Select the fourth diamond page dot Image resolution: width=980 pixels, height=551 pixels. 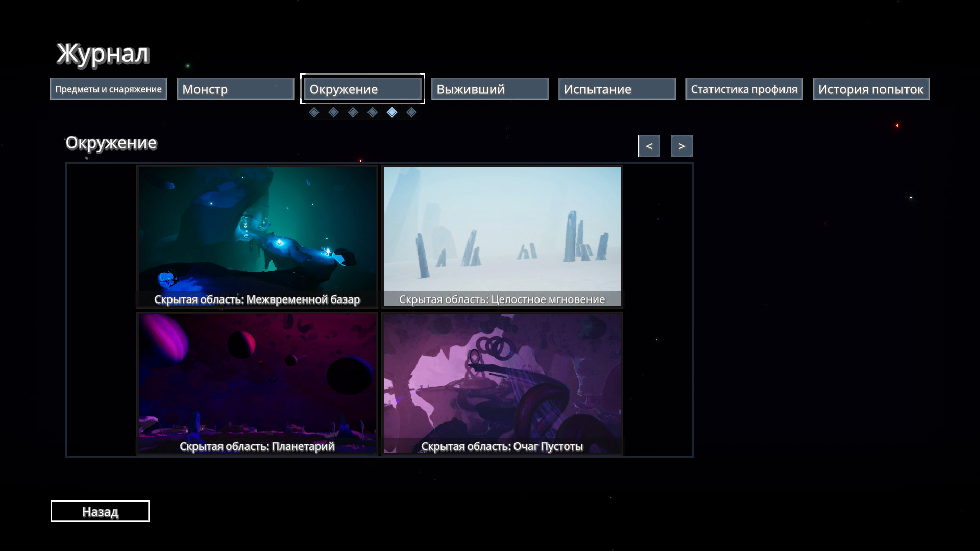point(373,112)
